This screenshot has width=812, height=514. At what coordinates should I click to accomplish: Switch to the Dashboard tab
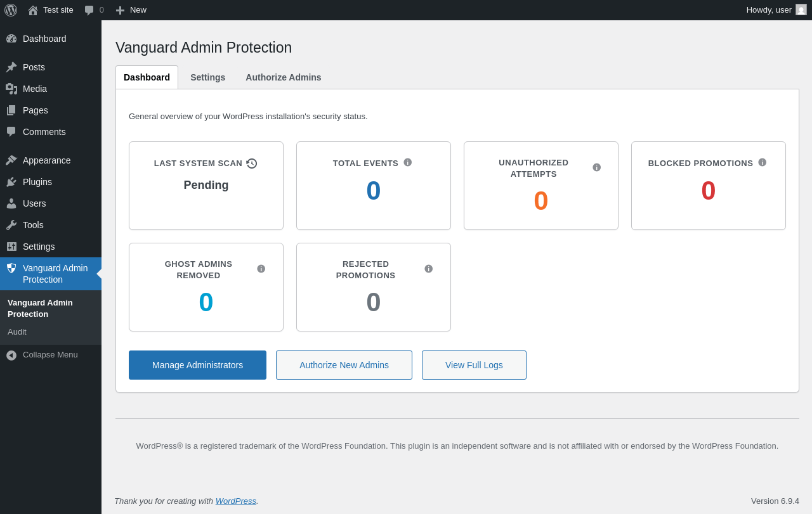point(147,77)
